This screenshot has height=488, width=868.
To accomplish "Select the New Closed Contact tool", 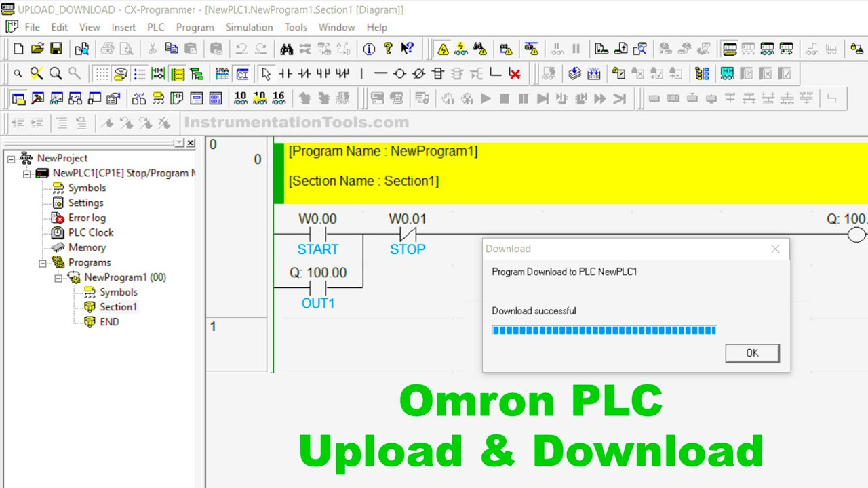I will (x=304, y=74).
